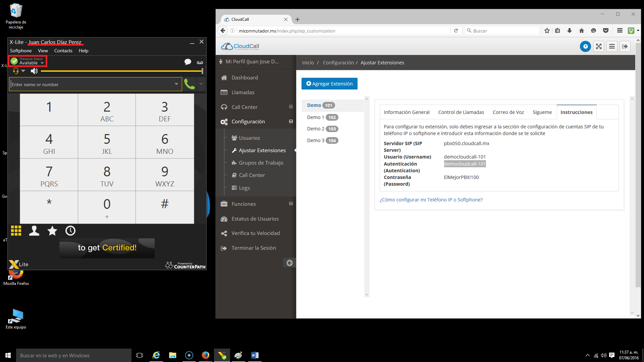Open the Firefox hamburger menu
Screen dimensions: 644x362
point(620,31)
